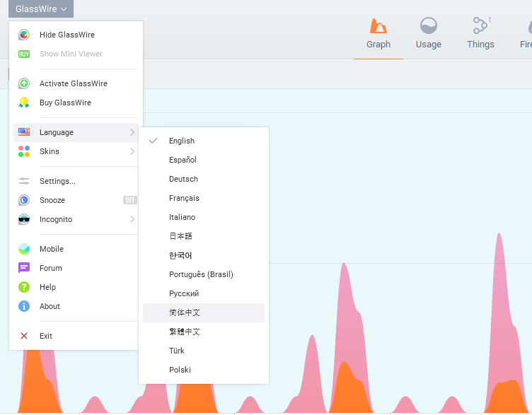Click the Buy GlassWire ribbon icon
This screenshot has width=532, height=415.
24,103
